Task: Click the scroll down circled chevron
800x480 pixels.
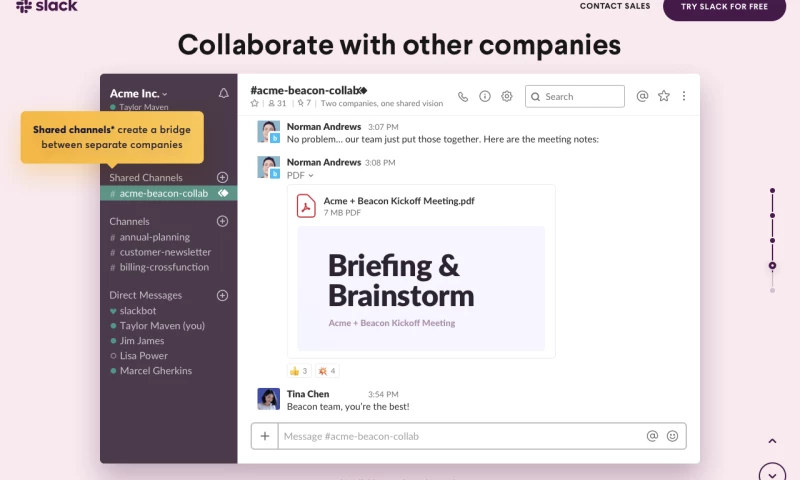Action: (772, 473)
